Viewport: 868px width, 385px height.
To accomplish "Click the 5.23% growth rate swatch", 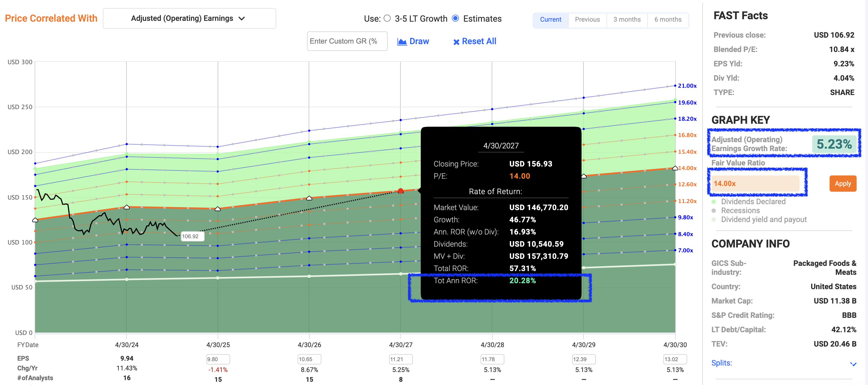I will coord(834,144).
